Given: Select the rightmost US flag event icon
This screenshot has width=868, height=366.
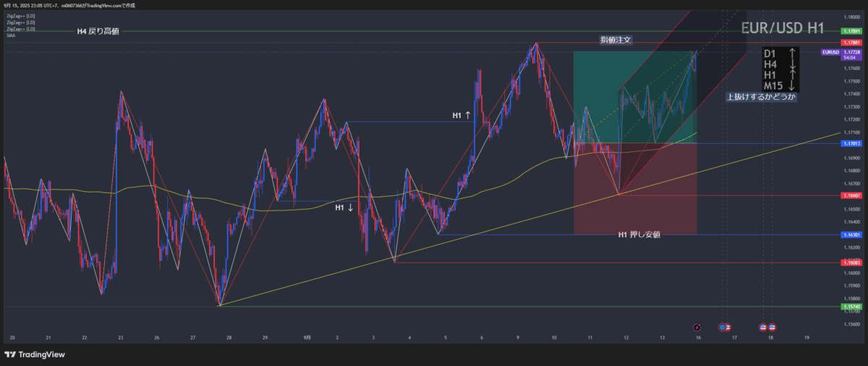Looking at the screenshot, I should click(772, 328).
